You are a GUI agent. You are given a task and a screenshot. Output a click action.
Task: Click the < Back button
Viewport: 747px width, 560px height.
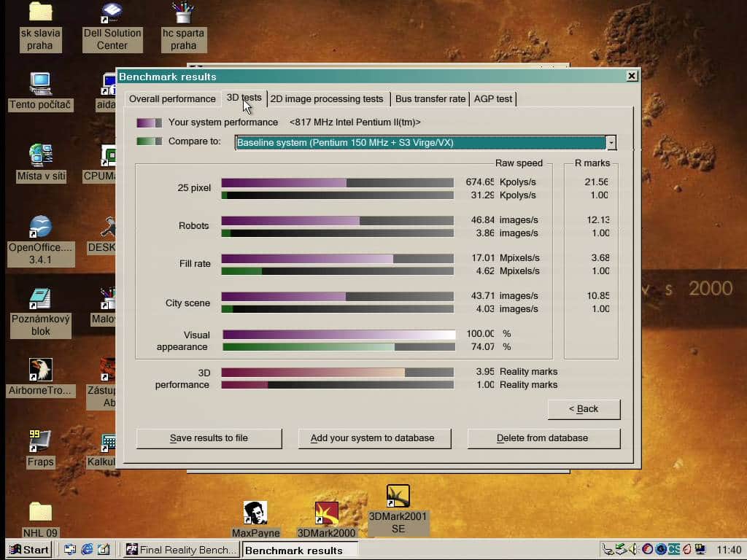[x=584, y=408]
